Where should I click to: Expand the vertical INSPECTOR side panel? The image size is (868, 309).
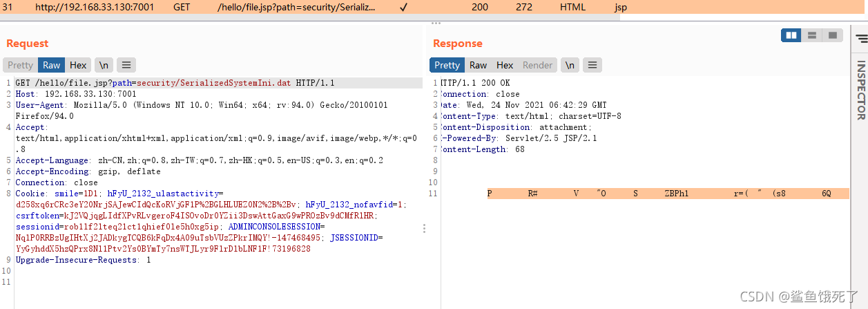pyautogui.click(x=860, y=90)
